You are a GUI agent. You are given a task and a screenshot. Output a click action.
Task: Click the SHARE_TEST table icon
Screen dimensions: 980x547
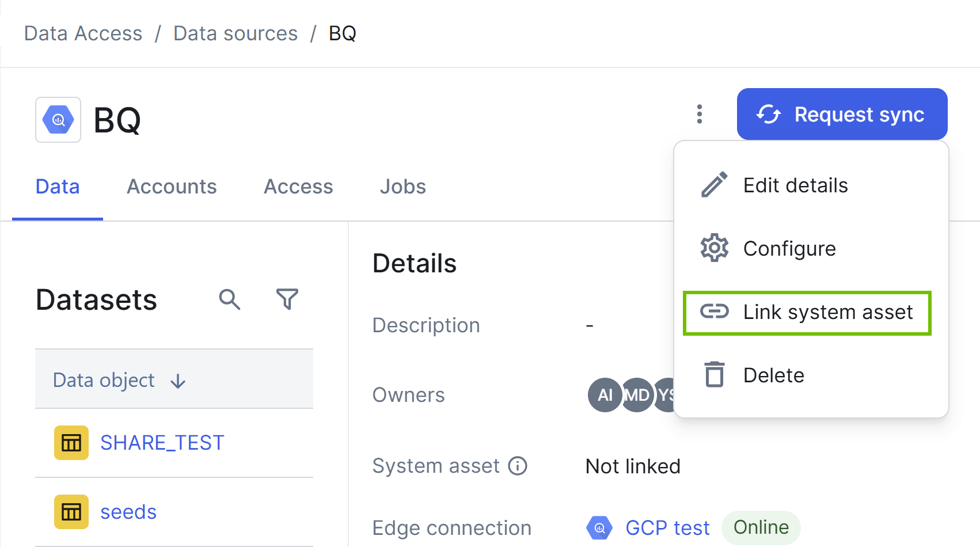(71, 443)
